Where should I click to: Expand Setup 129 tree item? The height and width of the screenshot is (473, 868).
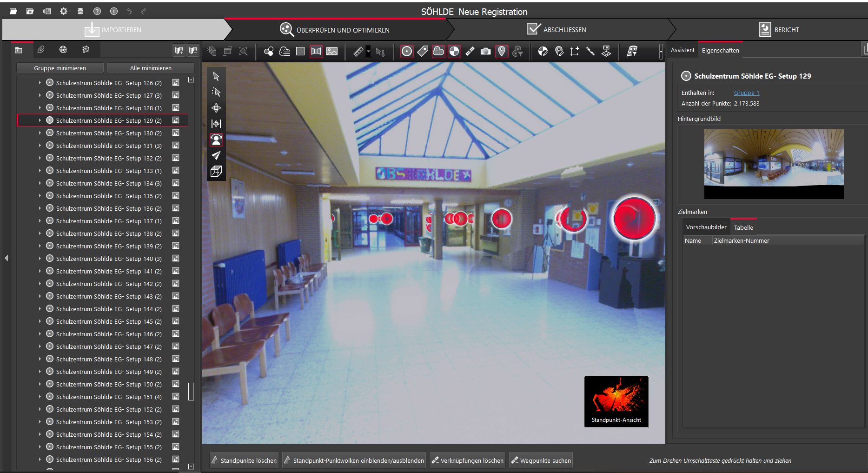tap(40, 120)
